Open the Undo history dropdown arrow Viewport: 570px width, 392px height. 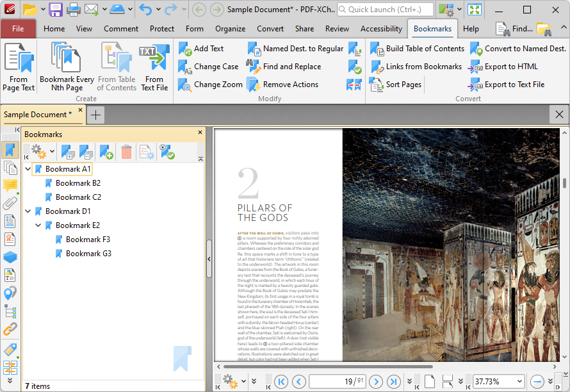(x=158, y=10)
